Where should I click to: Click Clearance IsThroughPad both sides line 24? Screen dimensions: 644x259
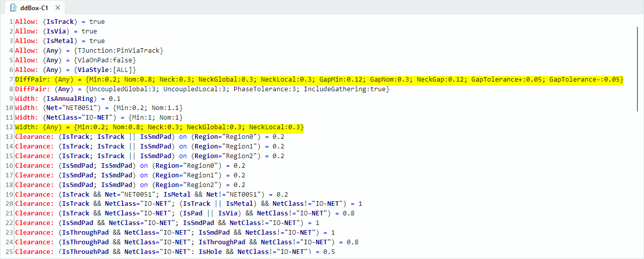186,243
